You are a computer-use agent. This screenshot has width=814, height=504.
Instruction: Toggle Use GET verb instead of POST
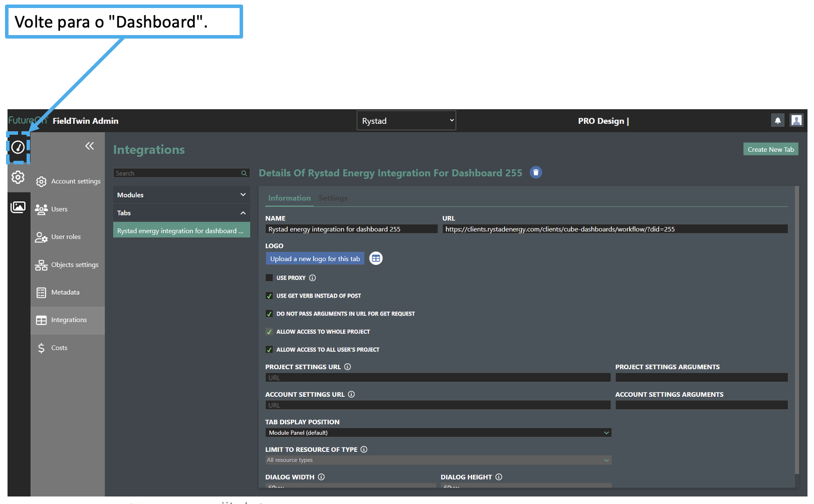click(x=269, y=296)
